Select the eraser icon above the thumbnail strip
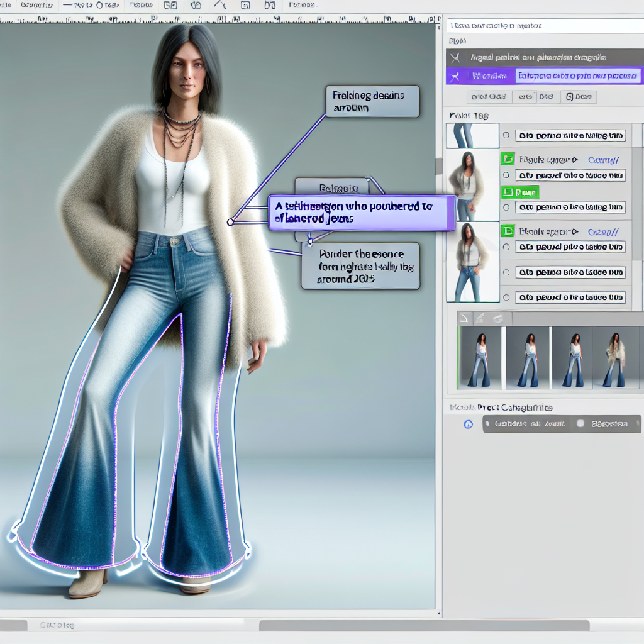Image resolution: width=644 pixels, height=644 pixels. pyautogui.click(x=496, y=318)
